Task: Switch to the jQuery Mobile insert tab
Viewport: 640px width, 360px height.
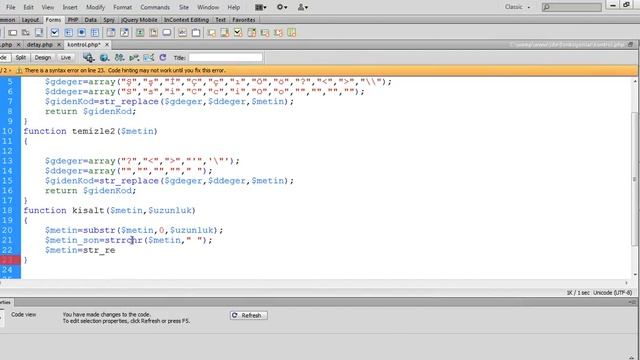Action: tap(139, 20)
